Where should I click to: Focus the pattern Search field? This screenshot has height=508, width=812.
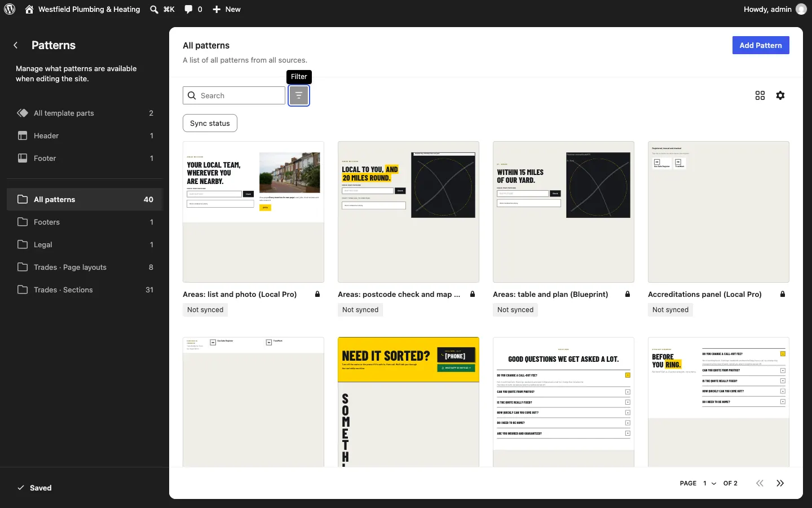pos(234,95)
